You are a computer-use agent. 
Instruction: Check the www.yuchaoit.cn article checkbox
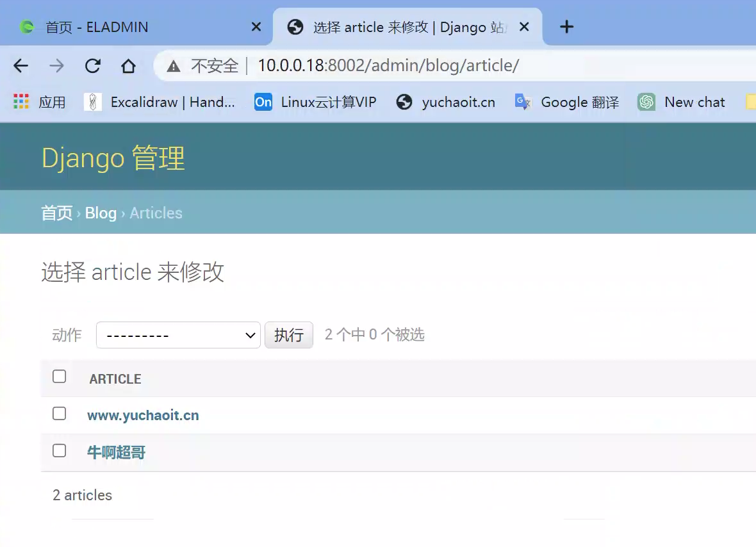(60, 414)
